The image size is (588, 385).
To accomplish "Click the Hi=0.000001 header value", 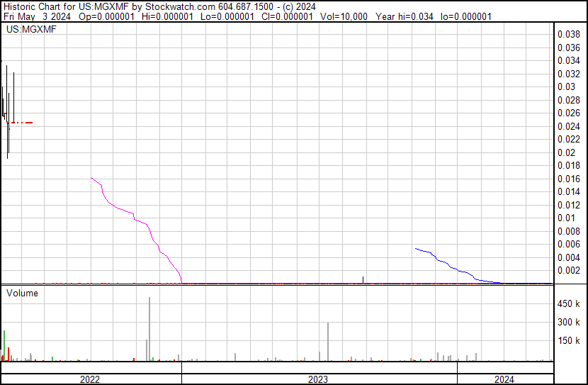I will [168, 16].
